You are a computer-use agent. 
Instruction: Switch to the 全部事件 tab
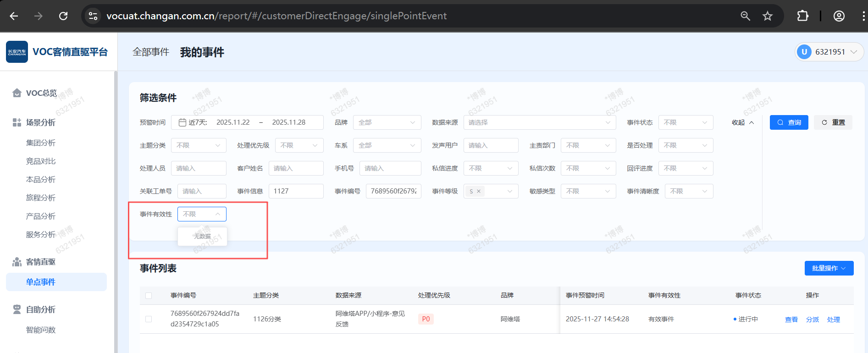click(151, 52)
